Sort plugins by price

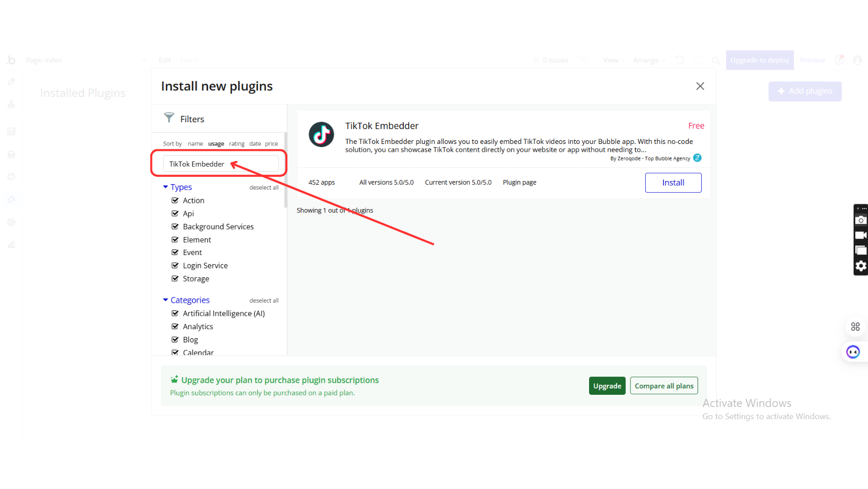pos(271,144)
